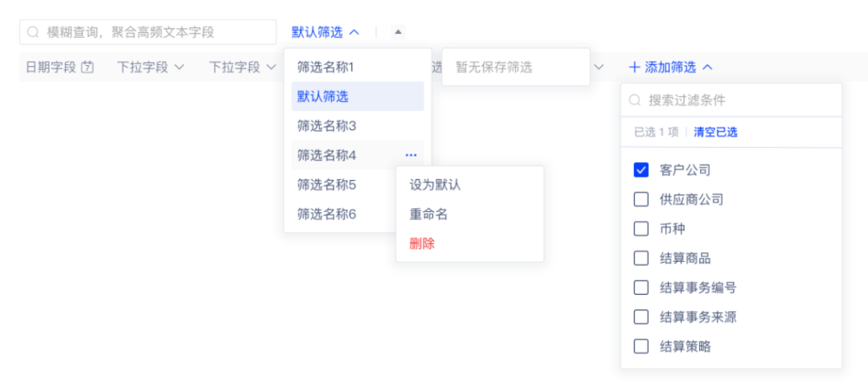The height and width of the screenshot is (392, 868).
Task: Select 筛选名称3 from the filter list
Action: pos(326,126)
